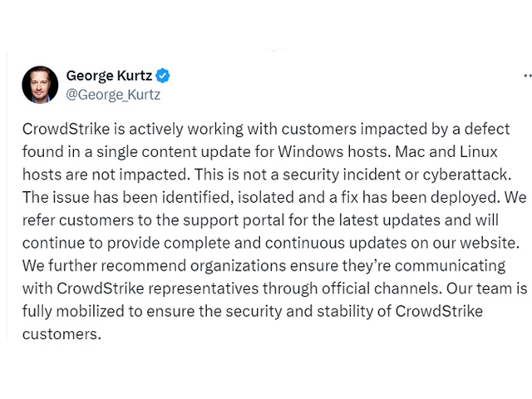This screenshot has height=399, width=532.
Task: Click 'We further recommend organizations' sentence start
Action: click(x=155, y=266)
